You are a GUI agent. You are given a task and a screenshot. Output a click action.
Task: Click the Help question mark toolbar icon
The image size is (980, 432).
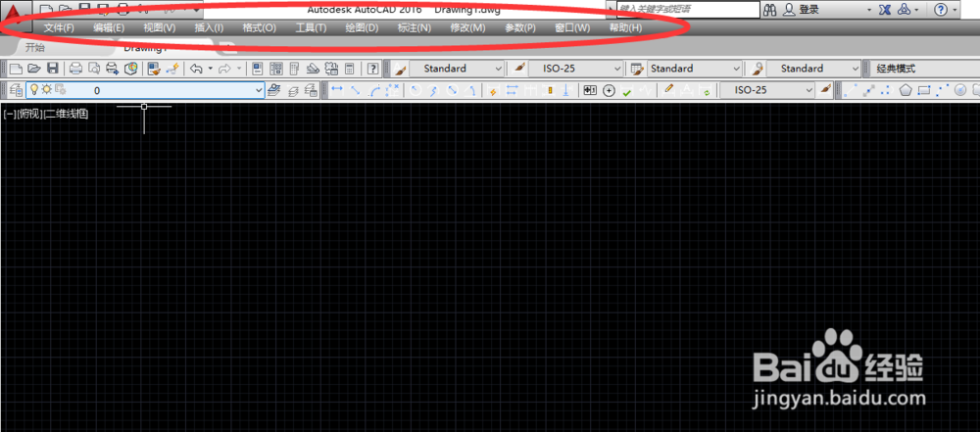[372, 69]
